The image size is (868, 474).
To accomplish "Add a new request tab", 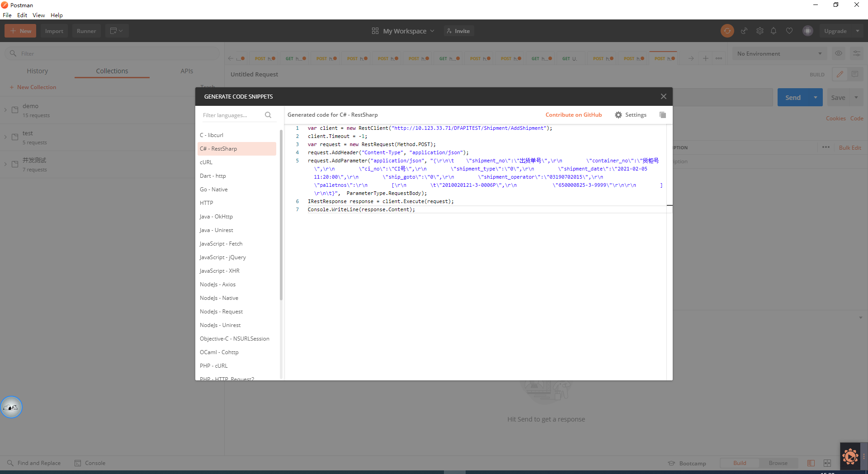I will tap(705, 58).
